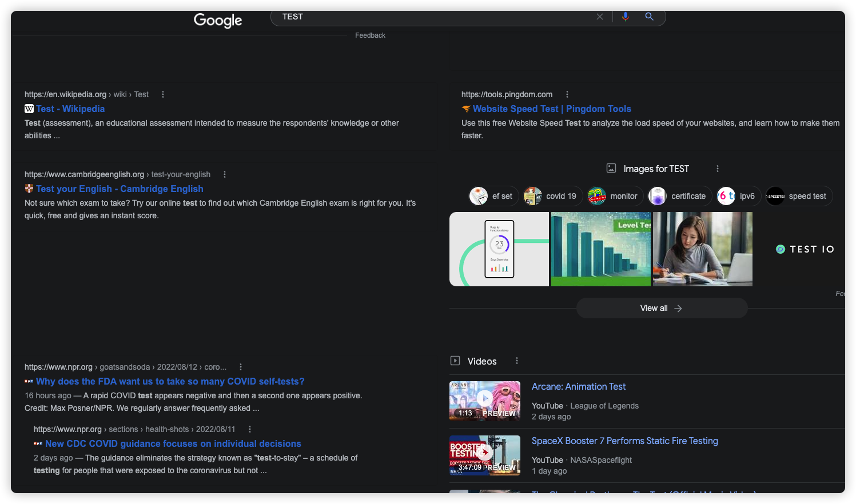Open the three-dot menu beside the Wikipedia result
This screenshot has height=504, width=856.
coord(163,94)
